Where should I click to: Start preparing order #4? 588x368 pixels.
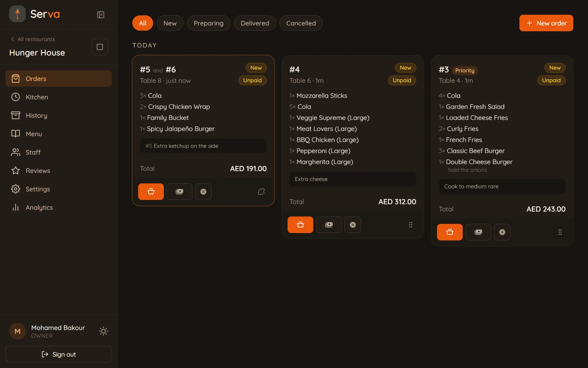pos(300,225)
